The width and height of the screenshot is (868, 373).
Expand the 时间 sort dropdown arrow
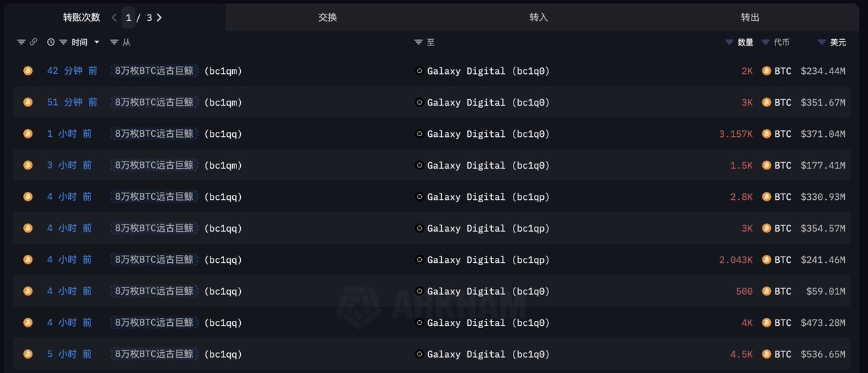(97, 43)
